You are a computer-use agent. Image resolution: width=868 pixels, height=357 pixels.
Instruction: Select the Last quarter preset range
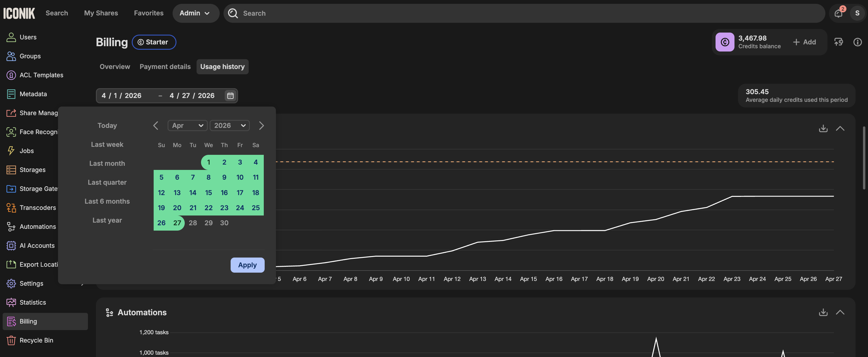click(107, 182)
